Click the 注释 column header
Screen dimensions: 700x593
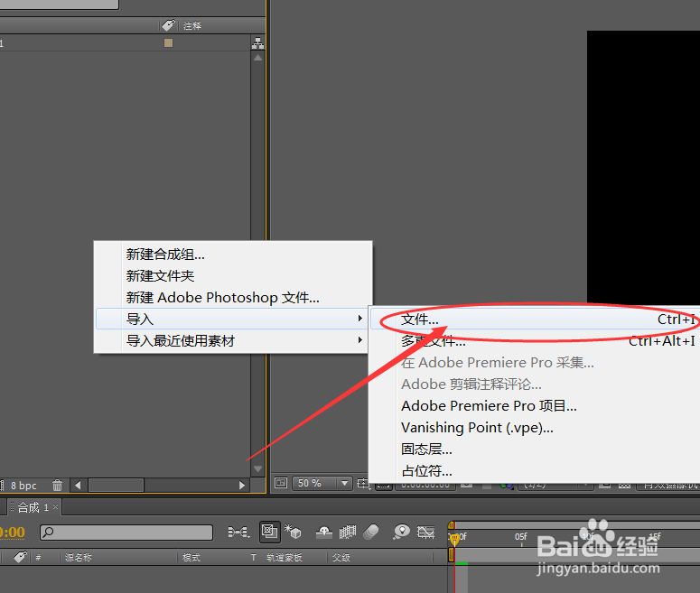(x=192, y=26)
